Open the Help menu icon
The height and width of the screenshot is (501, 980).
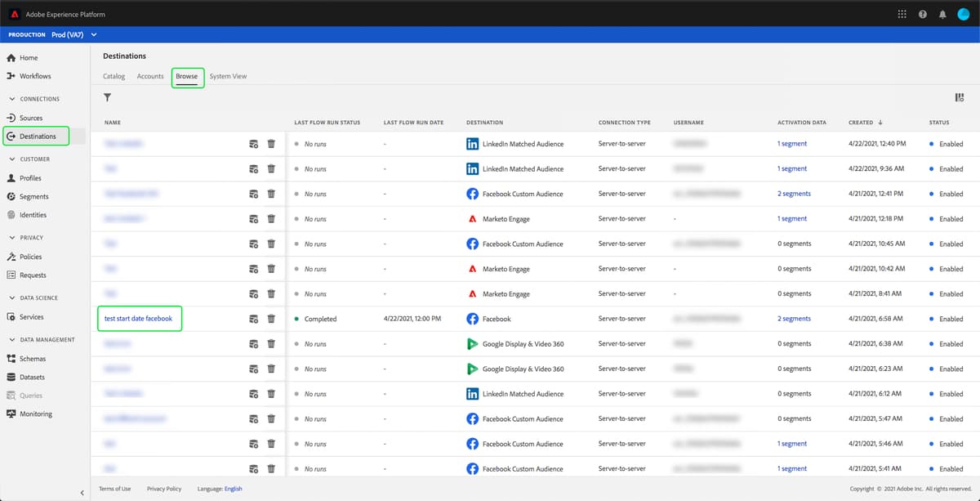coord(922,13)
